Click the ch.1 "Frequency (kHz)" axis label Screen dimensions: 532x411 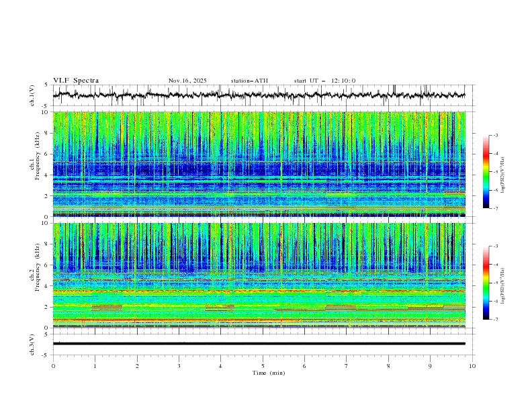pos(37,155)
